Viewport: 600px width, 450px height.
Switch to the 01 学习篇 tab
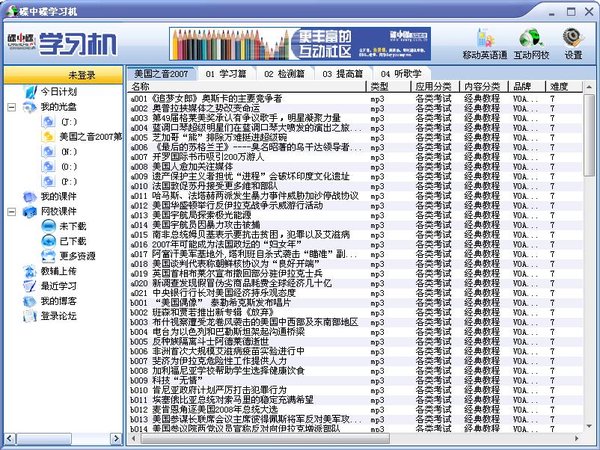(x=226, y=73)
